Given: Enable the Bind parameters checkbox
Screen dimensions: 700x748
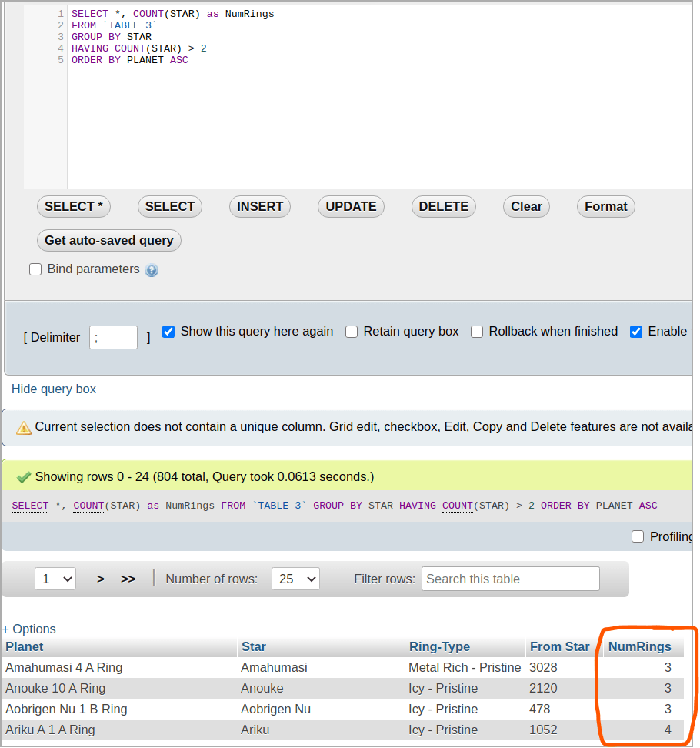Looking at the screenshot, I should 35,269.
